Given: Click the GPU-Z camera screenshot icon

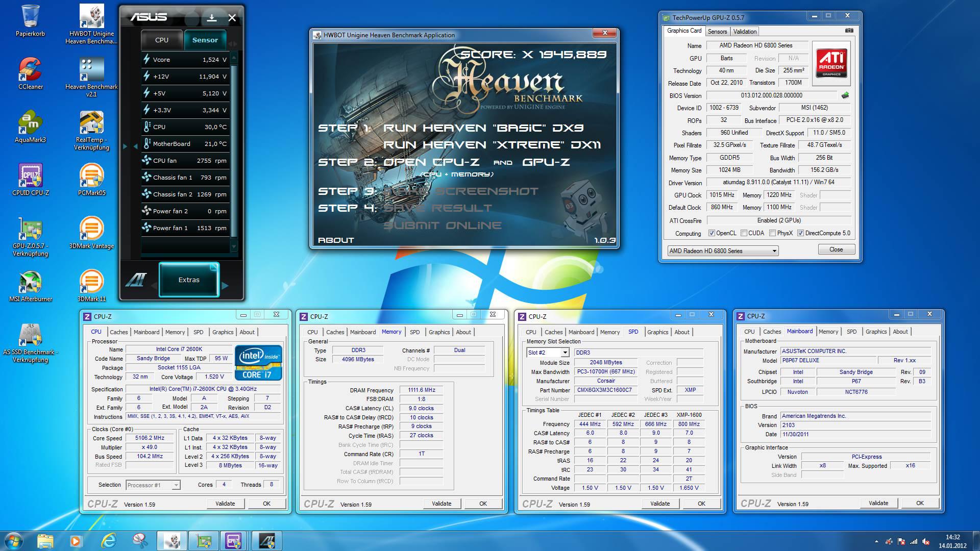Looking at the screenshot, I should [849, 31].
